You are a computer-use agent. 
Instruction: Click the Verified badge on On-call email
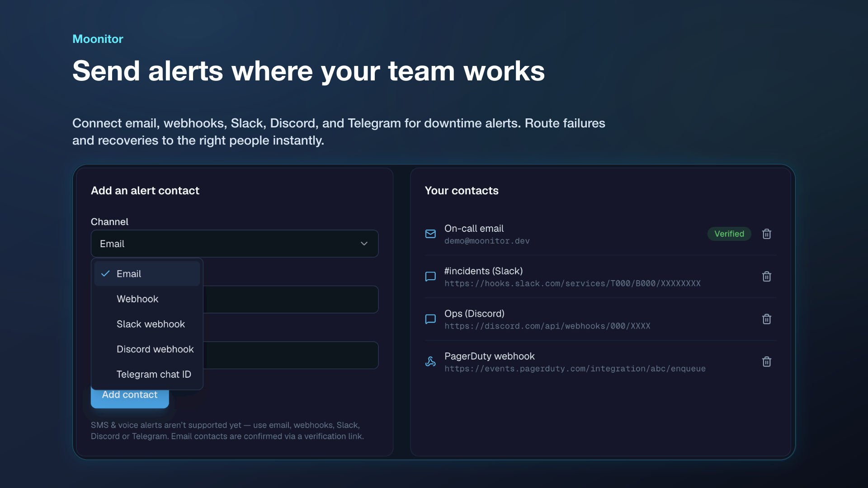coord(729,234)
